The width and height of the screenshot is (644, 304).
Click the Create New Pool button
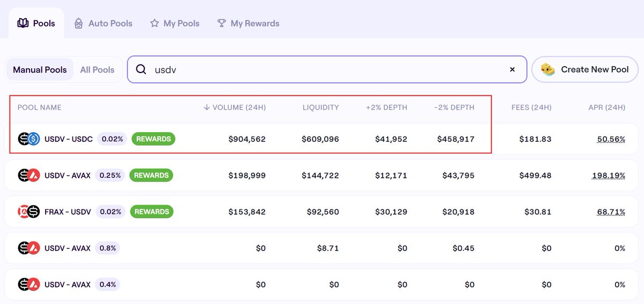click(x=584, y=70)
